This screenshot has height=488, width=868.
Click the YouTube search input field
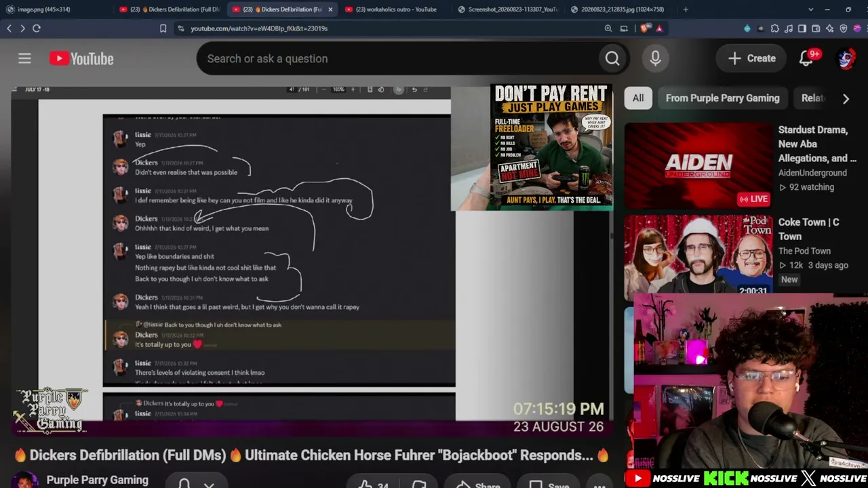(397, 59)
